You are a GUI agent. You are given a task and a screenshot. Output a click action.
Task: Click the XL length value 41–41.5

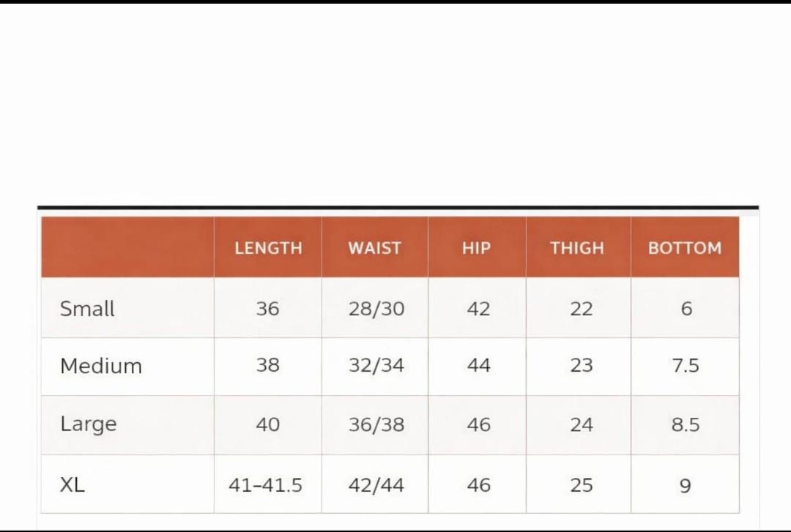click(x=265, y=485)
